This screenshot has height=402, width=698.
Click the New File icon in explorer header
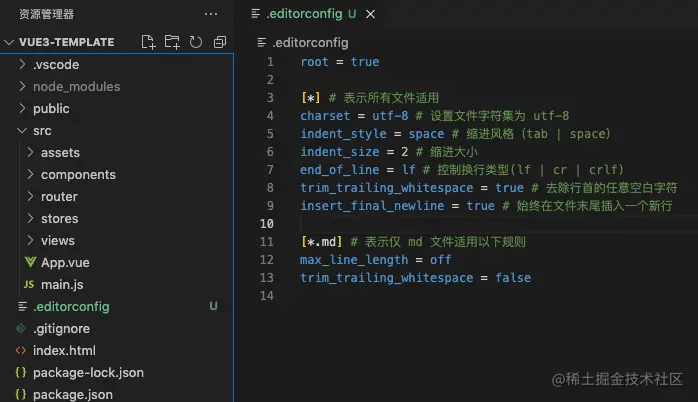tap(148, 42)
